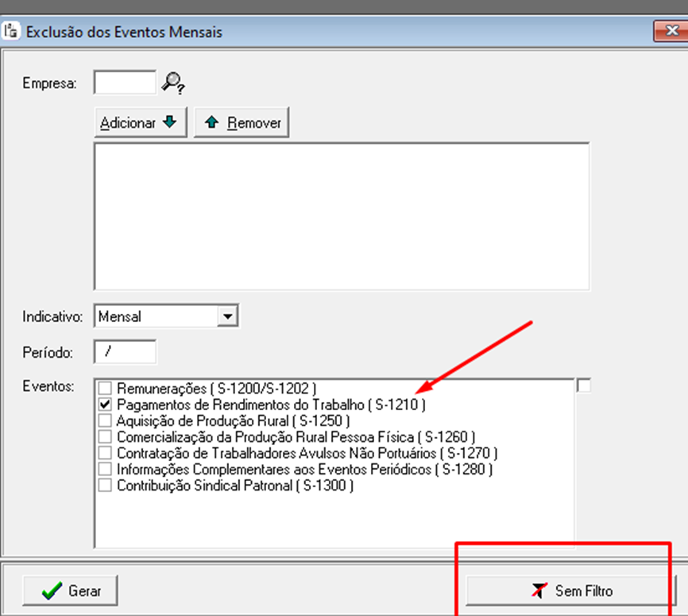
Task: Click the dialog title bar document icon
Action: coord(13,32)
